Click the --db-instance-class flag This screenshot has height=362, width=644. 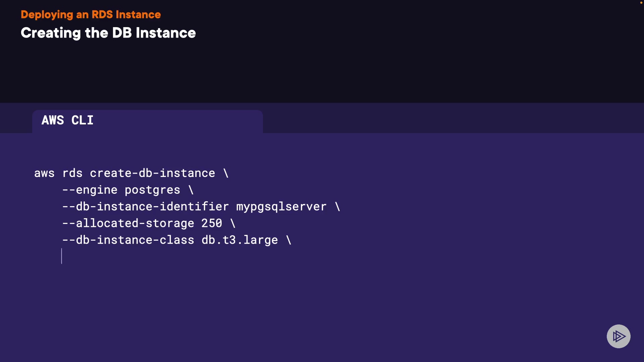pos(128,240)
